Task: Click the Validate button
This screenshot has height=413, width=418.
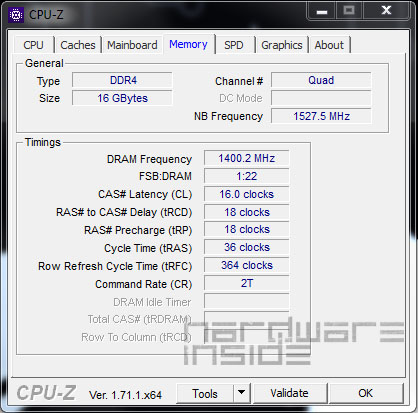Action: (289, 393)
